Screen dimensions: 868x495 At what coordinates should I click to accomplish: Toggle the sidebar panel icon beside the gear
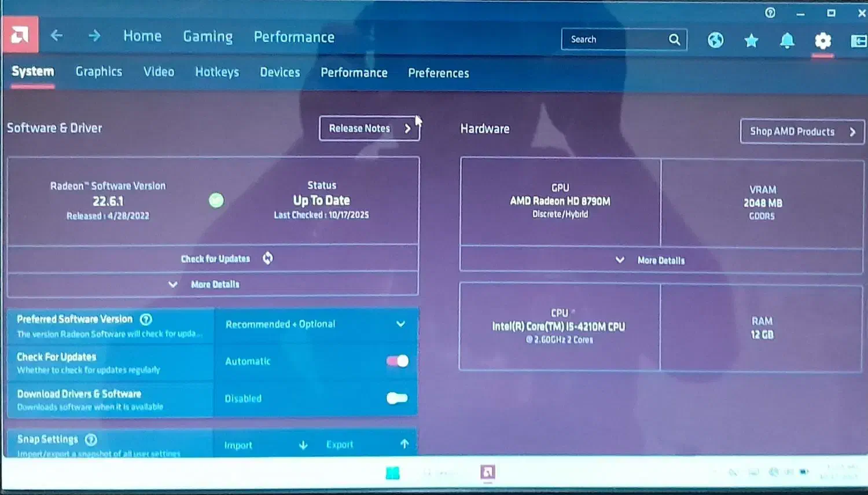coord(859,41)
